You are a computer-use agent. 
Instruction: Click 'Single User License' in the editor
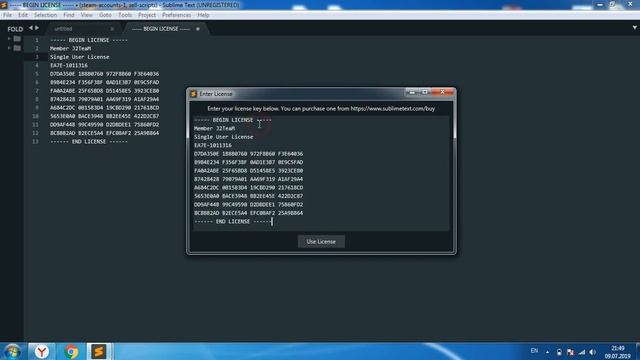tap(80, 57)
